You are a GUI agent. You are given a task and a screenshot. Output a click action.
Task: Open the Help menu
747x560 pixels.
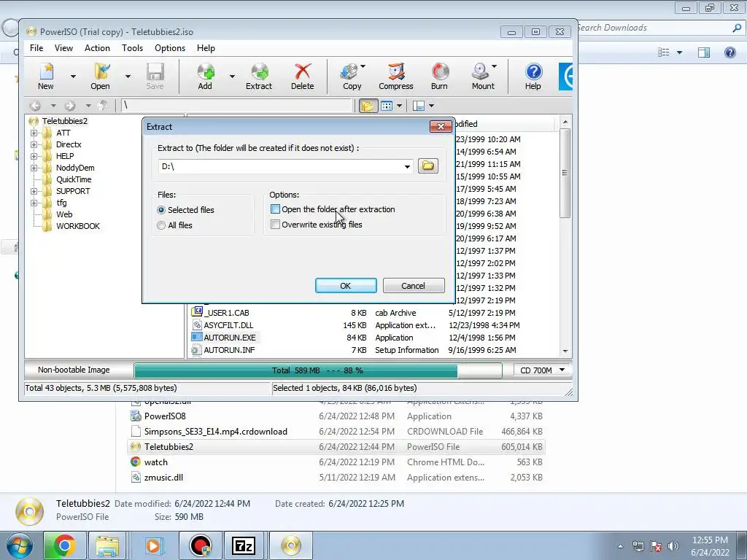(206, 48)
